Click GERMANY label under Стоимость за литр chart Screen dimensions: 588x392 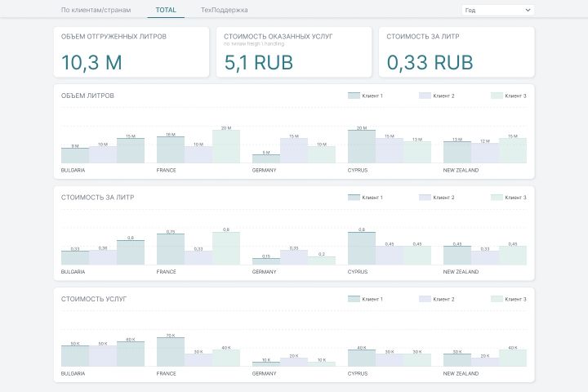tap(264, 272)
